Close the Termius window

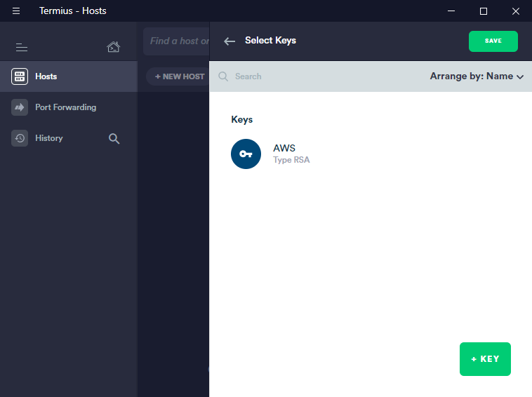pos(515,11)
